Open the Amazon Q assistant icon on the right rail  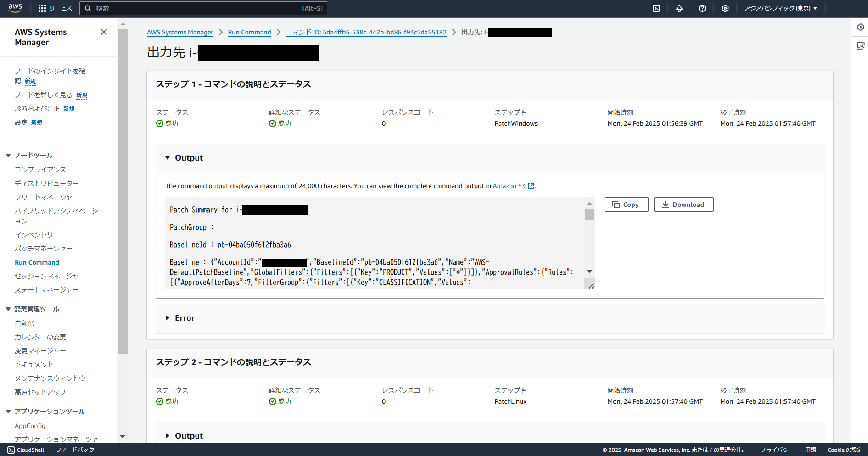861,27
